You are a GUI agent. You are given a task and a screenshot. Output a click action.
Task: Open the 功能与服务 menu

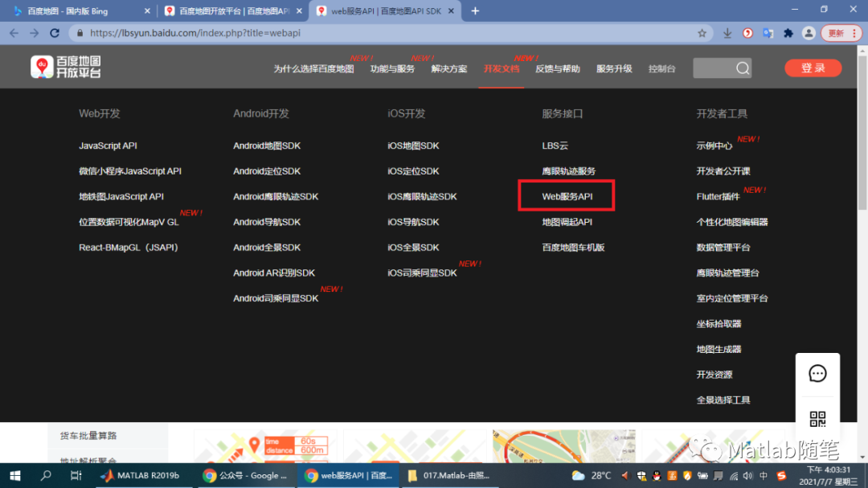392,68
